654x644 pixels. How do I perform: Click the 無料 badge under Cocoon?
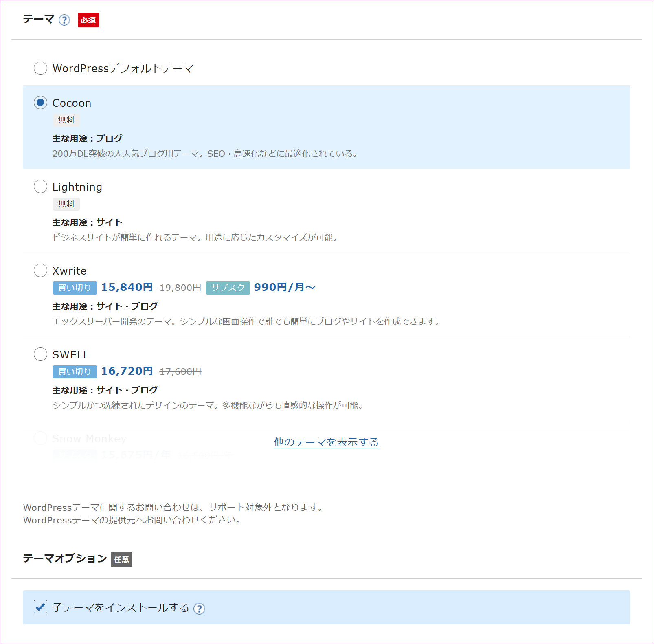click(66, 120)
